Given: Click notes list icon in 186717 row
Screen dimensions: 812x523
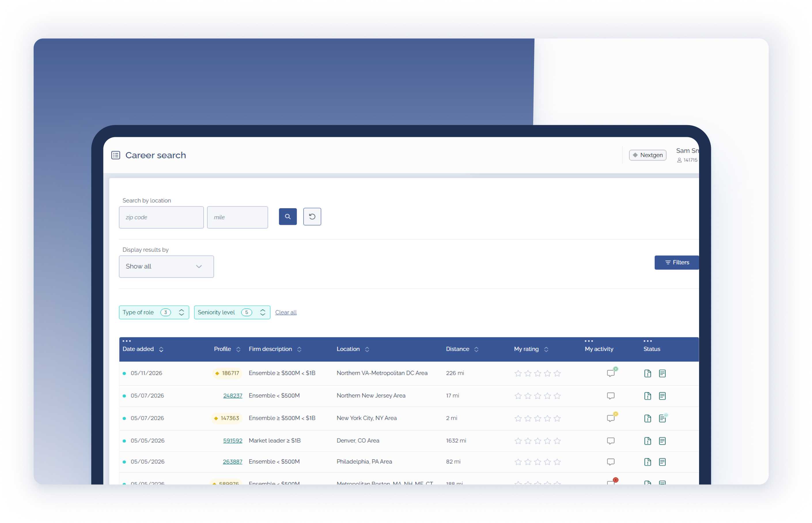Looking at the screenshot, I should coord(662,374).
